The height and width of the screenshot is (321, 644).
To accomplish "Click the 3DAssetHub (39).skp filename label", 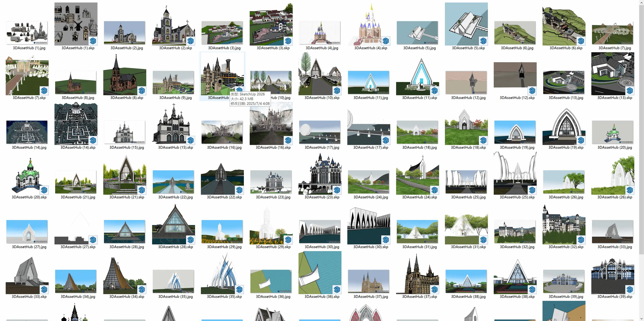I will tap(615, 297).
